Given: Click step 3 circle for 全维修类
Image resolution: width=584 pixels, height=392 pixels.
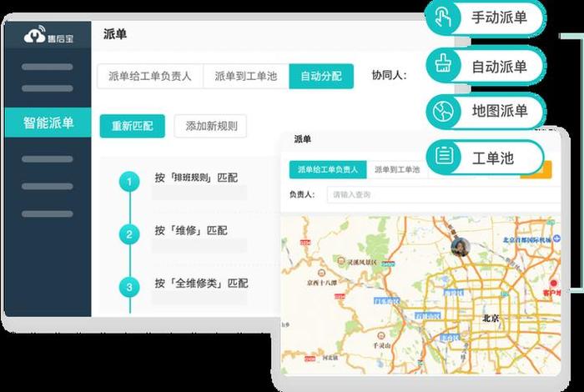Looking at the screenshot, I should (129, 287).
